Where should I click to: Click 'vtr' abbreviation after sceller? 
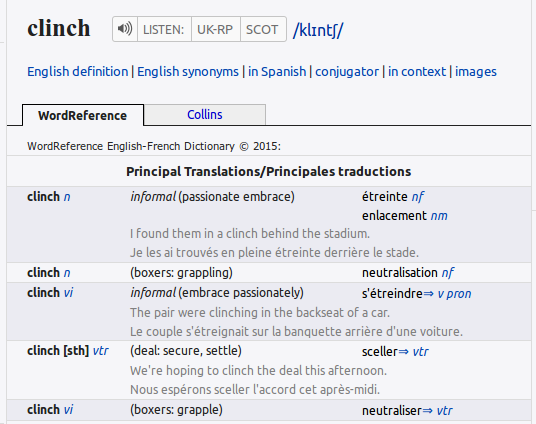pyautogui.click(x=420, y=352)
